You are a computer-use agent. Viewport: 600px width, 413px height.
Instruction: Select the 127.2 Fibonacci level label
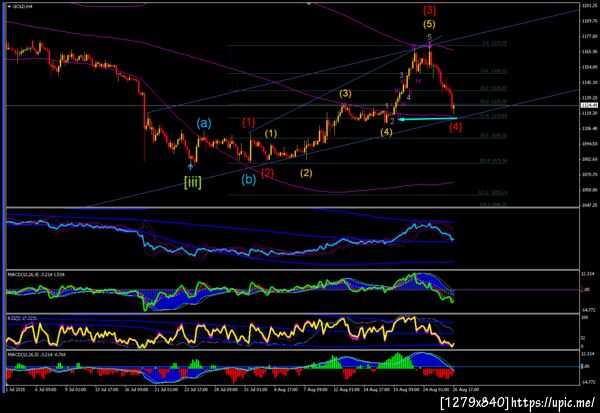493,193
